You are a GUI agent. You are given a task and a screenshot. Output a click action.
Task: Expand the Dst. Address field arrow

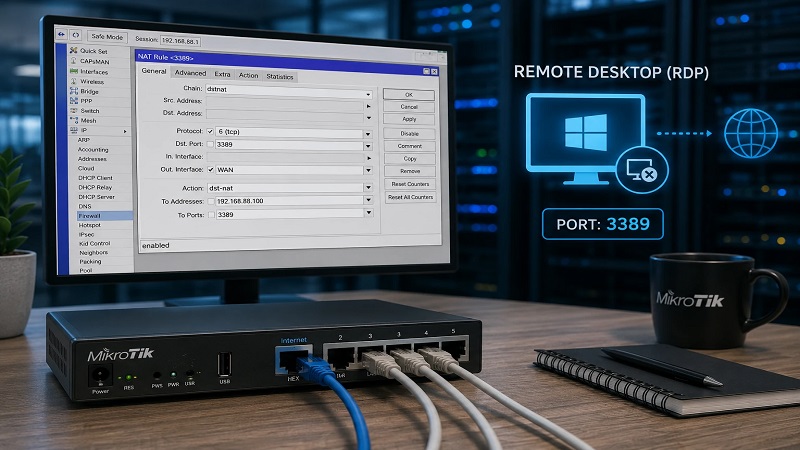point(368,118)
